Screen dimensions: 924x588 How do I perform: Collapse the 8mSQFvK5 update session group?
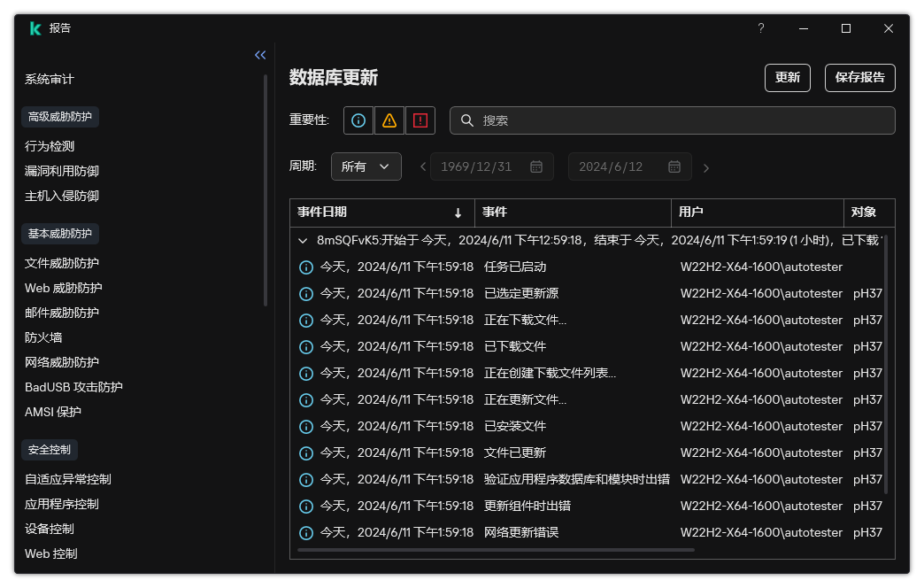click(301, 239)
